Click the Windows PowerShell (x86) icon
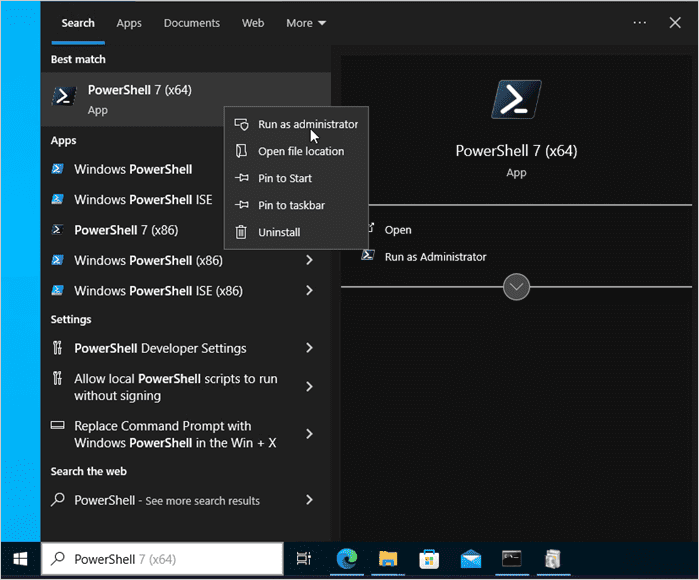This screenshot has width=699, height=580. pyautogui.click(x=58, y=259)
